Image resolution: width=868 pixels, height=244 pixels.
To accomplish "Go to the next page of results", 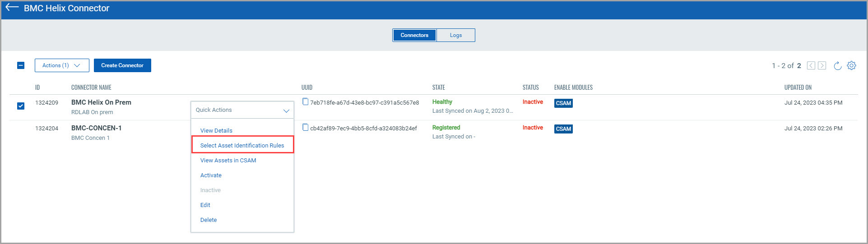I will point(822,65).
